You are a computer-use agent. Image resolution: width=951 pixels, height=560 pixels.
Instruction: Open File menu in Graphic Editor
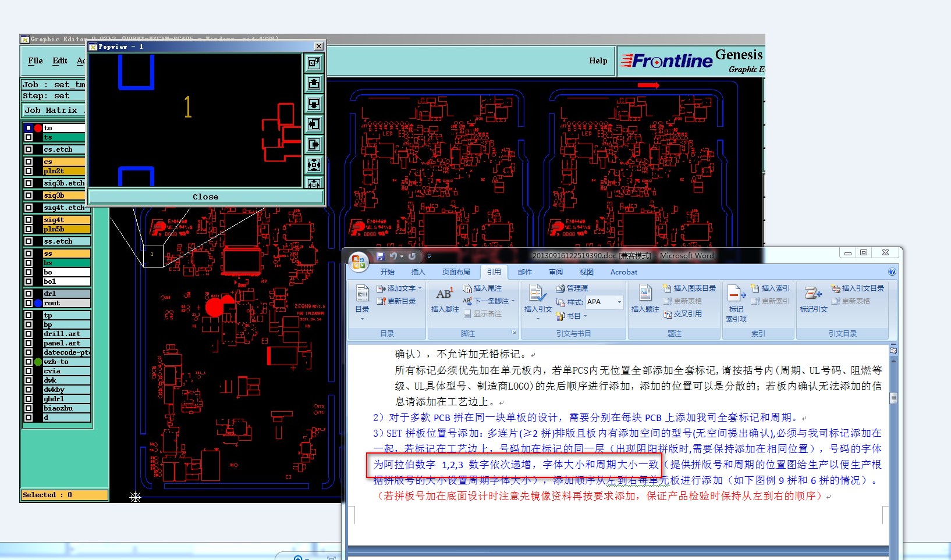[x=36, y=60]
